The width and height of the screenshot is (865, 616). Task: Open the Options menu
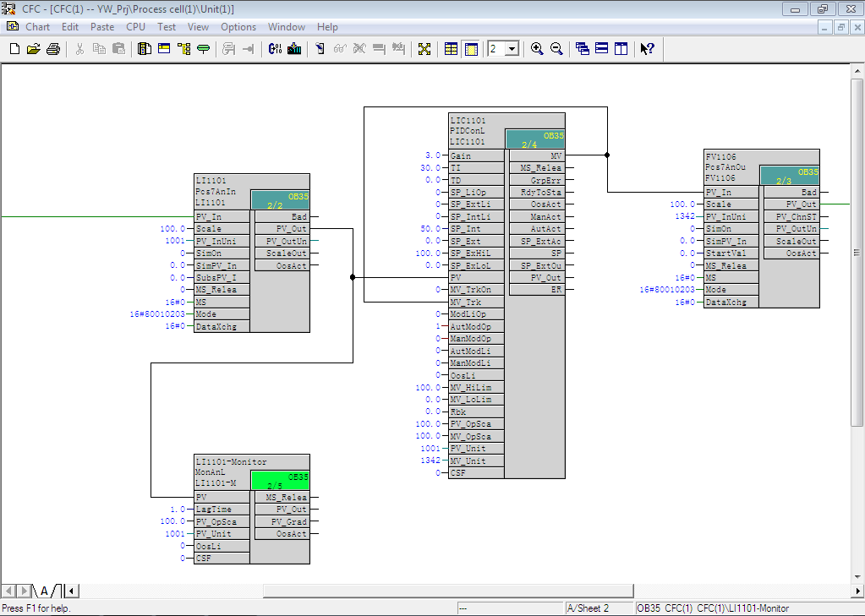(x=238, y=27)
